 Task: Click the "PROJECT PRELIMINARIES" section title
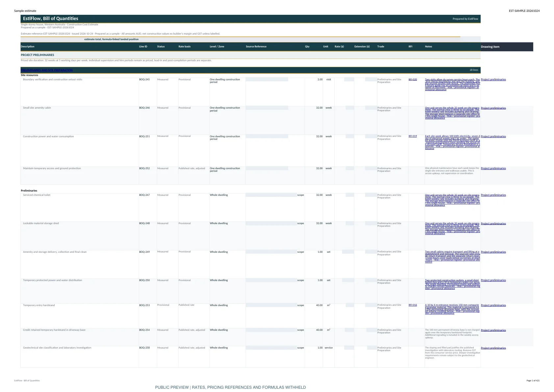(x=38, y=55)
